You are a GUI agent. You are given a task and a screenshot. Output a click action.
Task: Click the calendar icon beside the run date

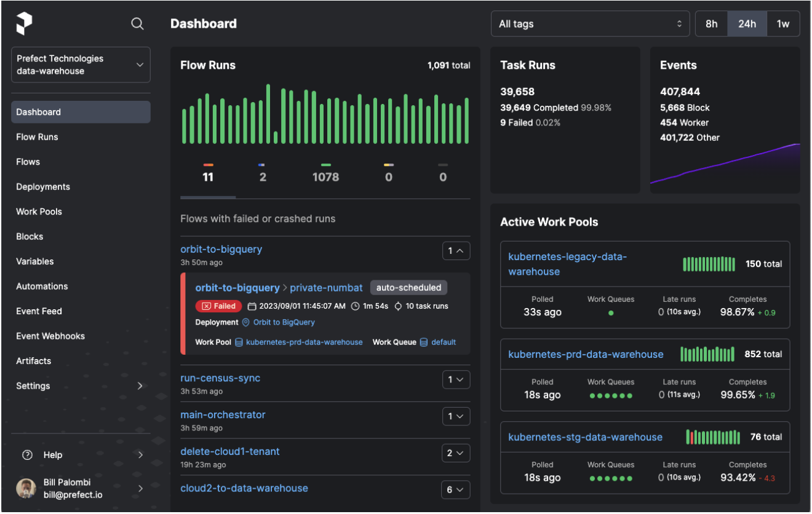[252, 306]
